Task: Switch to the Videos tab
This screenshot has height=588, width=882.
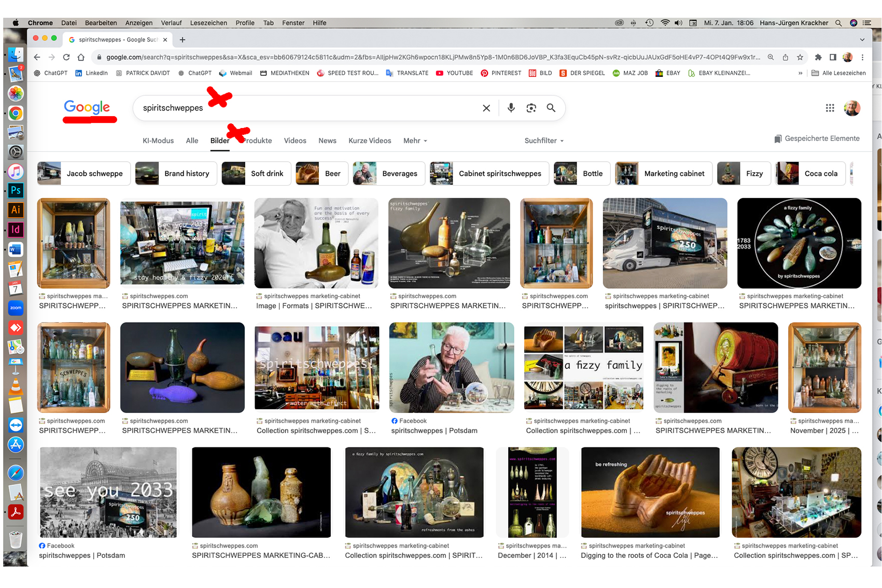Action: 295,141
